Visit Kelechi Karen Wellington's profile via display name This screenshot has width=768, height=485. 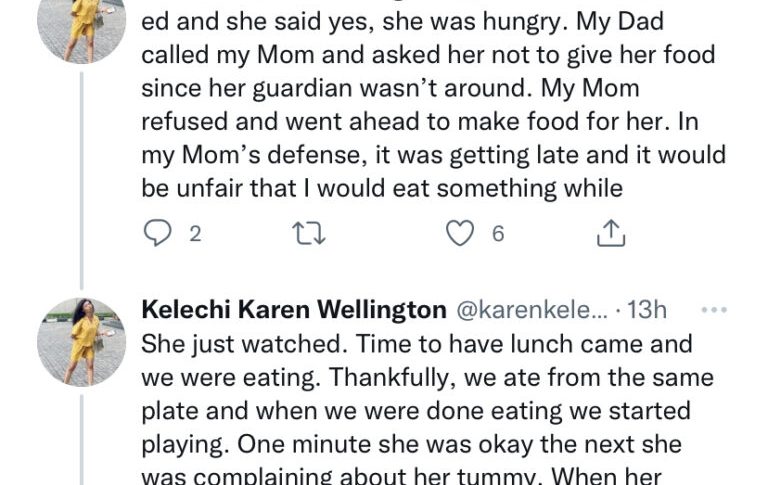pos(293,310)
